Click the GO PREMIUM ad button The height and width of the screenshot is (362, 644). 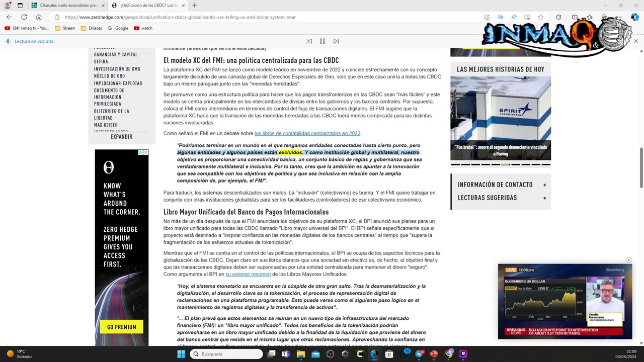pos(122,327)
